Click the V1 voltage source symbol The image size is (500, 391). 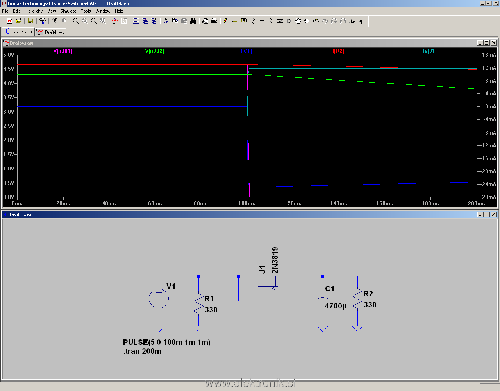[159, 298]
